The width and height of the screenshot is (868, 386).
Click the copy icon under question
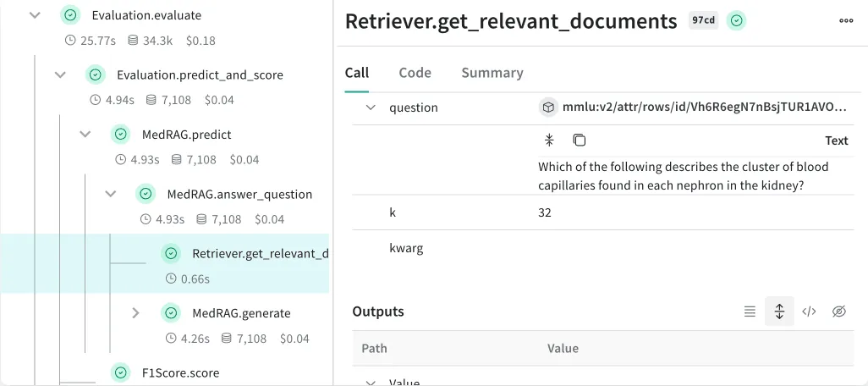pos(580,141)
